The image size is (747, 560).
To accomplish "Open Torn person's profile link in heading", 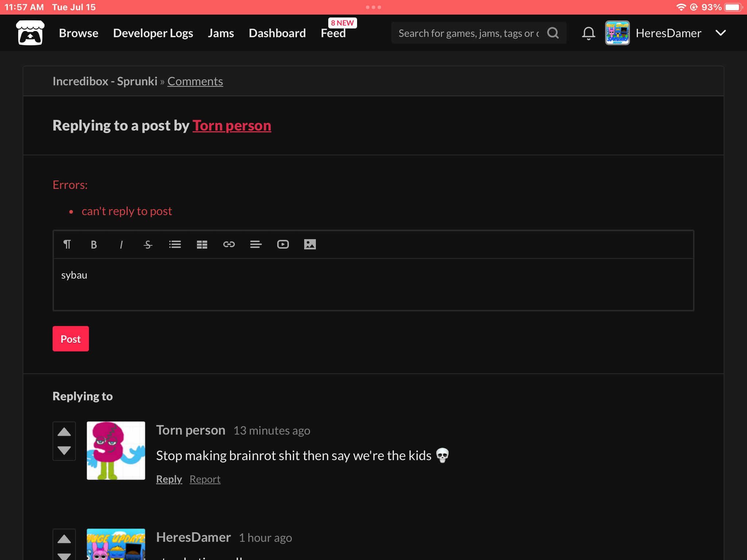I will (x=232, y=125).
